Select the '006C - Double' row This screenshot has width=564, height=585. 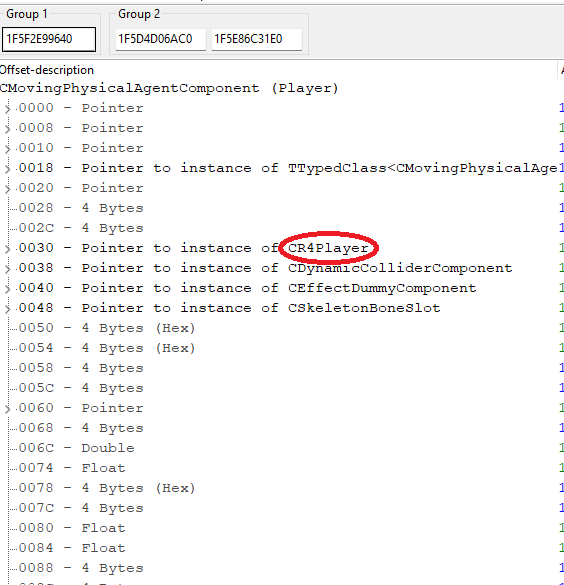76,448
